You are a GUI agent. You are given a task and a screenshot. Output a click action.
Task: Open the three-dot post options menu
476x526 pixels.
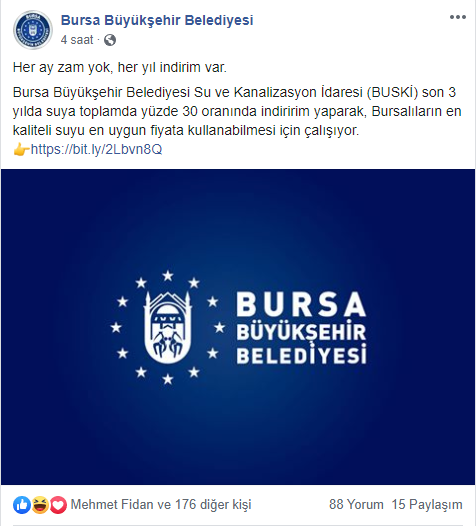point(458,17)
